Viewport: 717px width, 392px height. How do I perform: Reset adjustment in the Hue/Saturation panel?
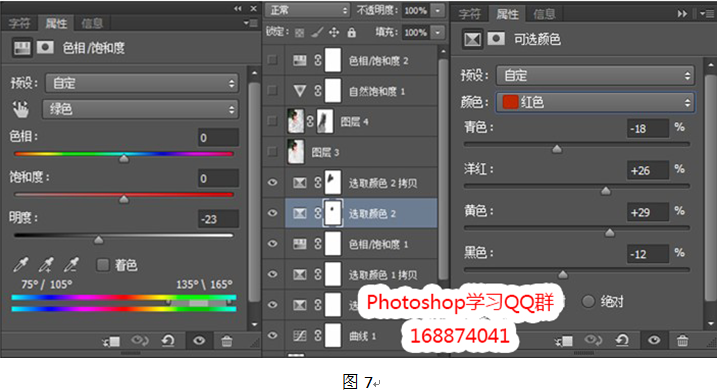pyautogui.click(x=168, y=341)
